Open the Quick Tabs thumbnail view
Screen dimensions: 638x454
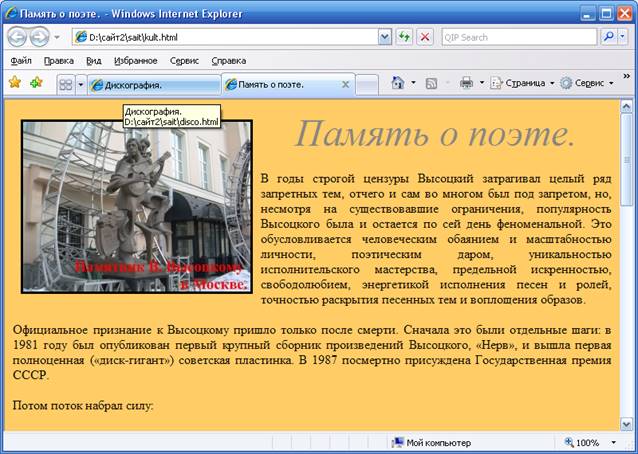click(x=65, y=84)
